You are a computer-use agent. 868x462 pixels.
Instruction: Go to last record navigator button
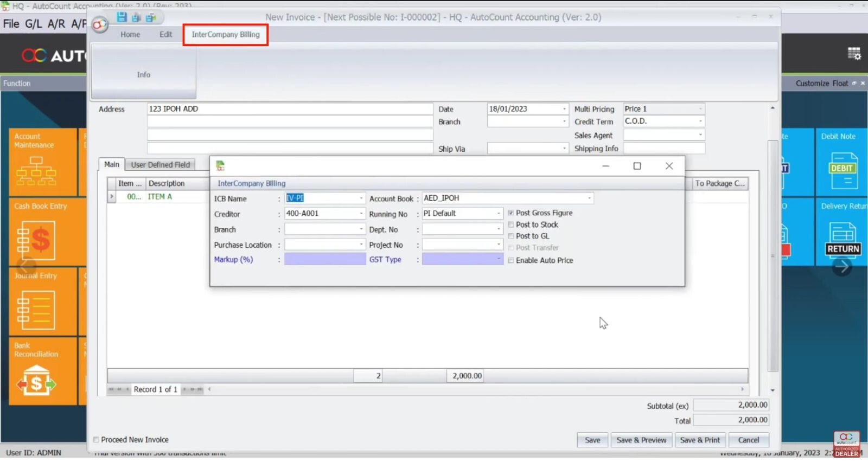click(200, 390)
